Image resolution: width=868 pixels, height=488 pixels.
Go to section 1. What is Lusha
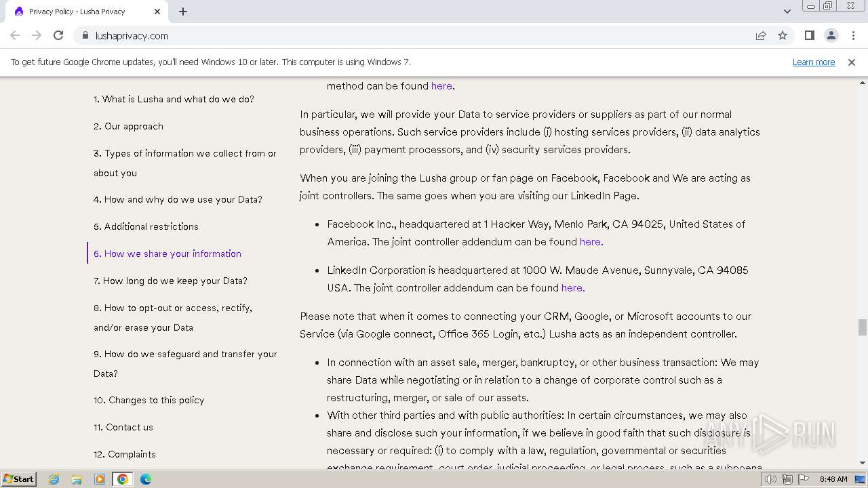click(x=174, y=99)
